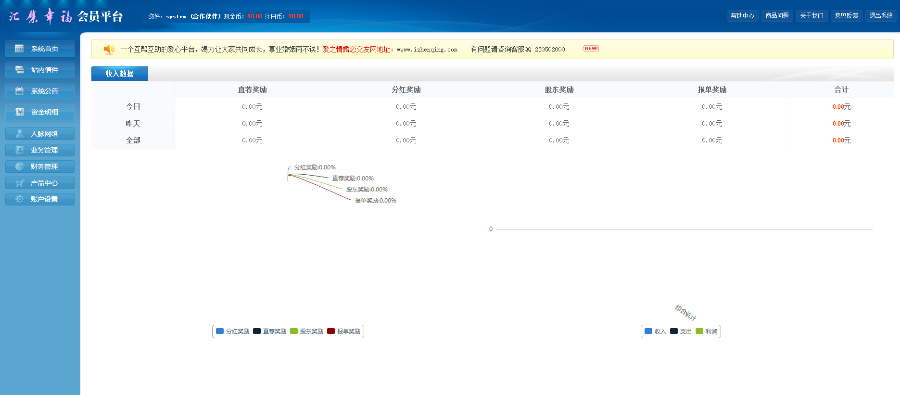Click the envelope icon for 站内信件
900x395 pixels.
(20, 70)
